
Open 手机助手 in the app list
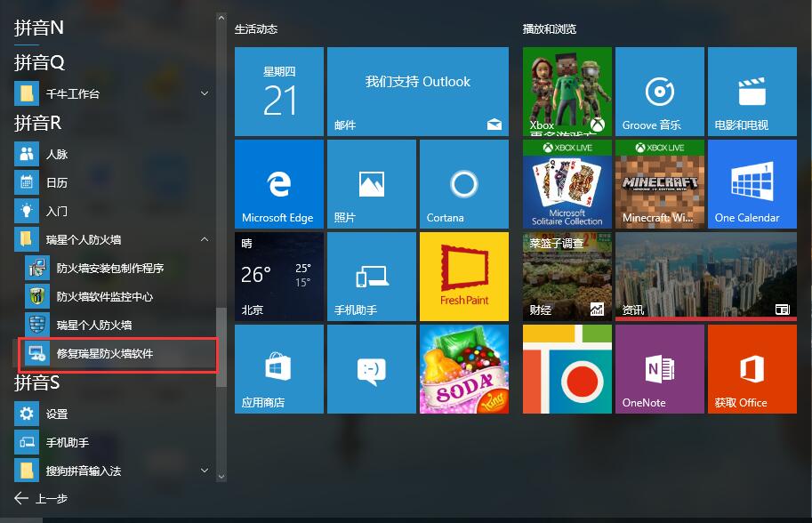113,442
